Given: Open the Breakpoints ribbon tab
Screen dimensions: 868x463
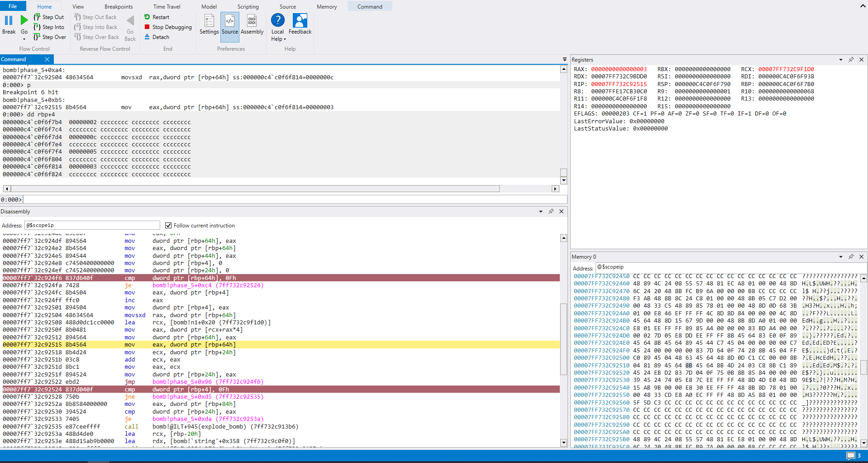Looking at the screenshot, I should [119, 7].
